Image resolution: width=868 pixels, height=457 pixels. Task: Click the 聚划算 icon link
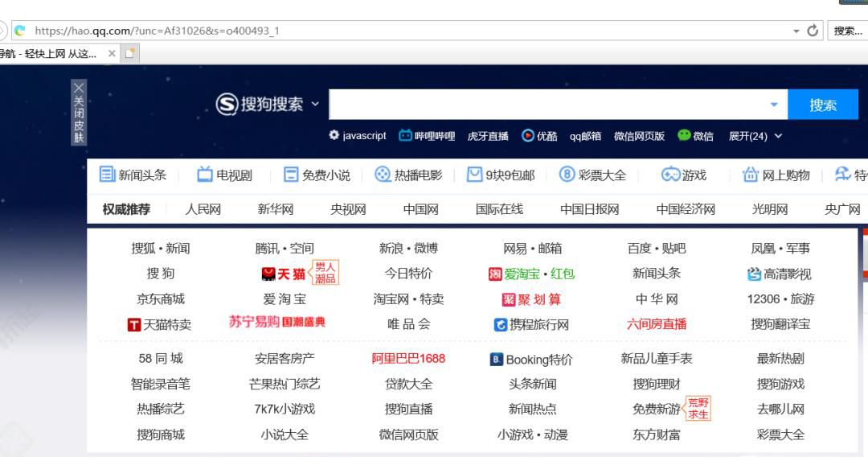point(531,299)
